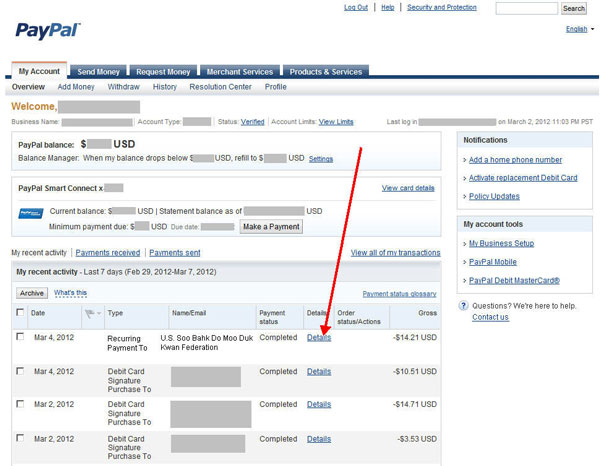Click the Archive button
Image resolution: width=600 pixels, height=466 pixels.
click(x=32, y=293)
